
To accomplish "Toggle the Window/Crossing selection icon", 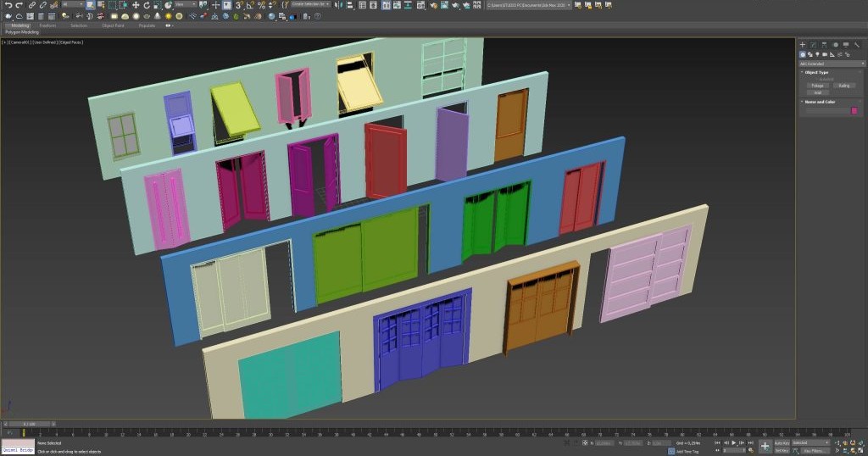I will coord(124,5).
